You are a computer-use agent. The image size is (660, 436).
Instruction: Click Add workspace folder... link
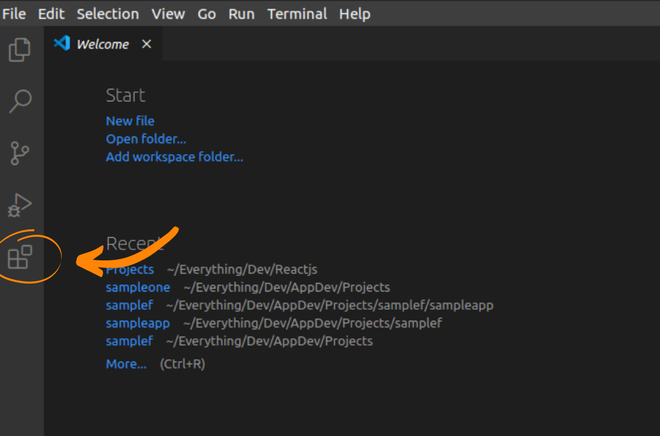(174, 157)
